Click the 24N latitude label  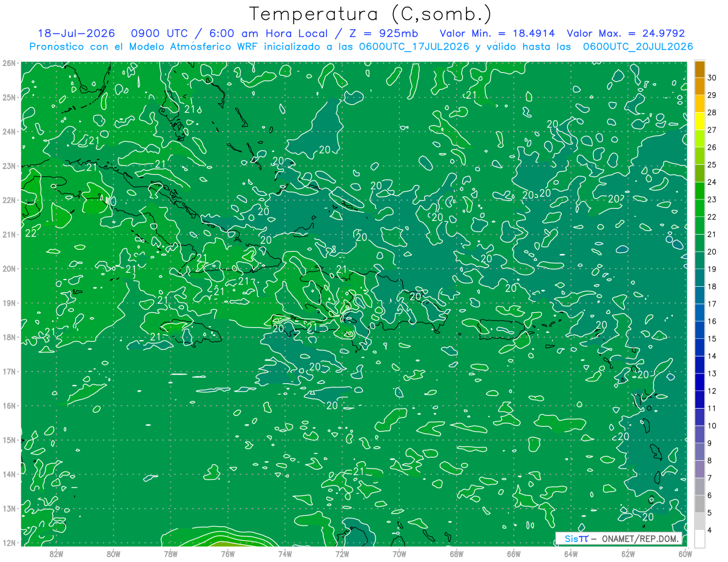pyautogui.click(x=8, y=132)
